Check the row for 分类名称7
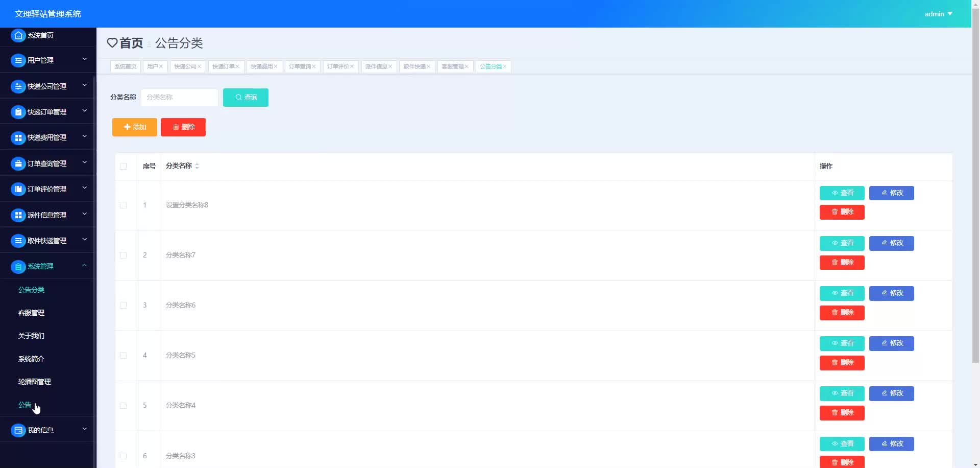This screenshot has width=980, height=468. coord(123,255)
